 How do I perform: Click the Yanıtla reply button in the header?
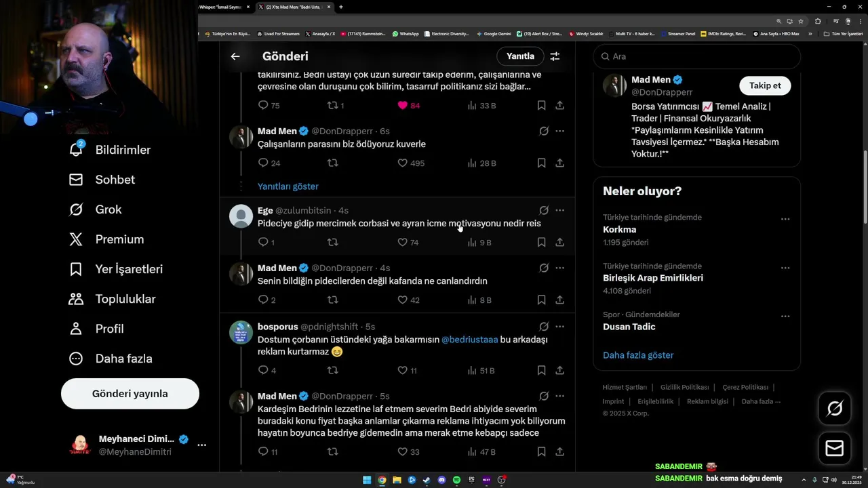pos(520,56)
